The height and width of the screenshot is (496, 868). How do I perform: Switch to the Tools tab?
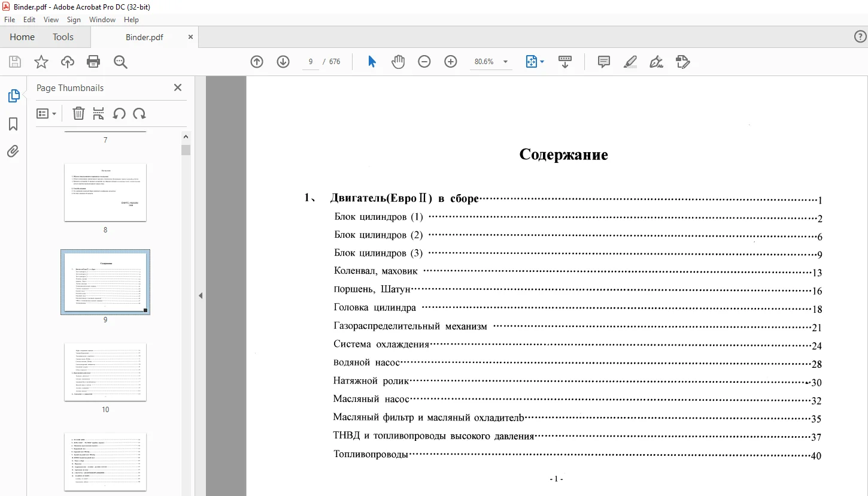coord(63,37)
